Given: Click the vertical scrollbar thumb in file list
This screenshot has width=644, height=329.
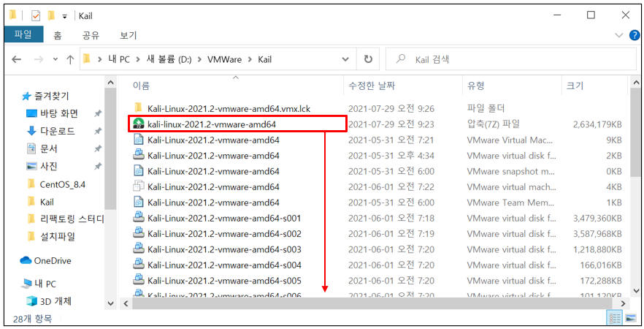Looking at the screenshot, I should click(635, 132).
